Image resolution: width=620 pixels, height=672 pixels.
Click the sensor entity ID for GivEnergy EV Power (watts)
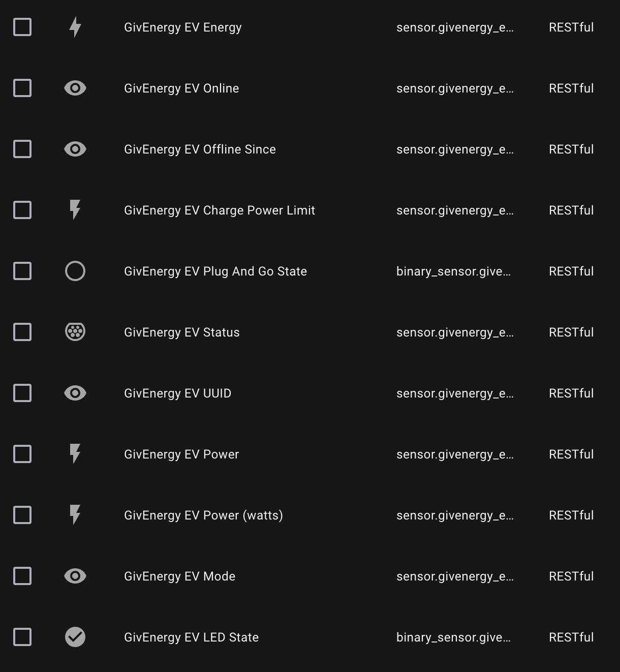coord(455,515)
